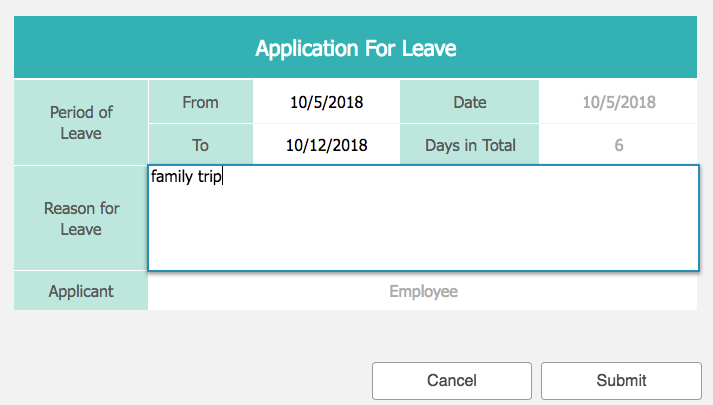The image size is (713, 405).
Task: Click the 'Application For Leave' header title
Action: (x=356, y=48)
